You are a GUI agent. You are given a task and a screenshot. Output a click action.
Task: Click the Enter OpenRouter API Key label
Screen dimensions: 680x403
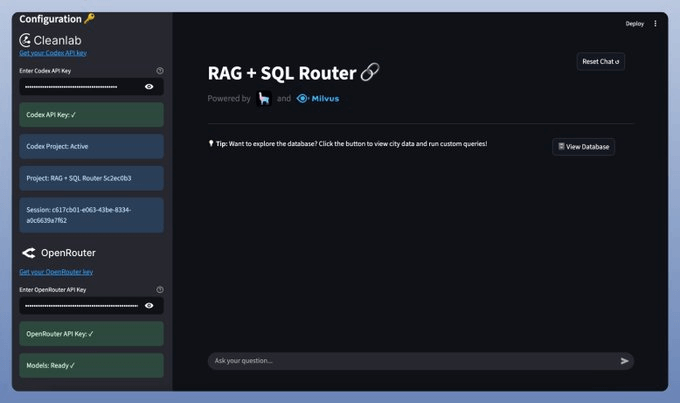pyautogui.click(x=52, y=290)
